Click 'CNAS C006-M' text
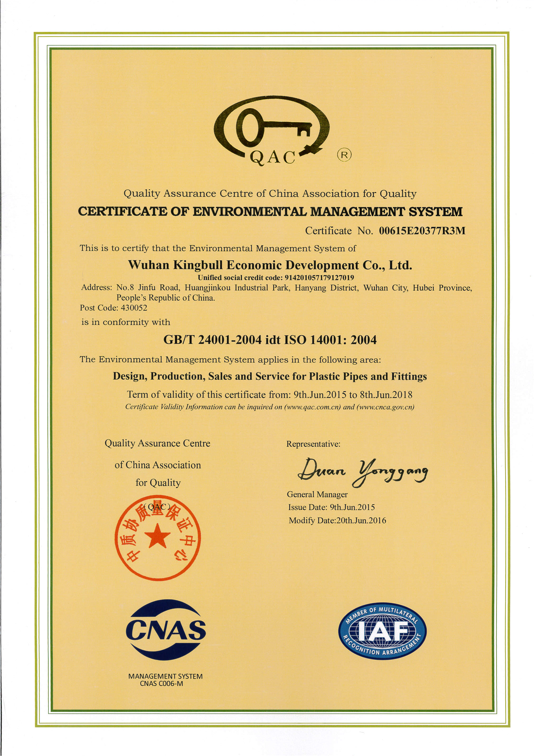The height and width of the screenshot is (756, 534). tap(161, 683)
